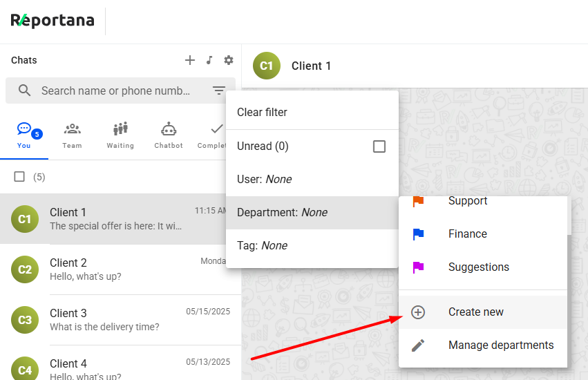Viewport: 588px width, 380px height.
Task: Check the select-all chats checkbox
Action: (19, 177)
